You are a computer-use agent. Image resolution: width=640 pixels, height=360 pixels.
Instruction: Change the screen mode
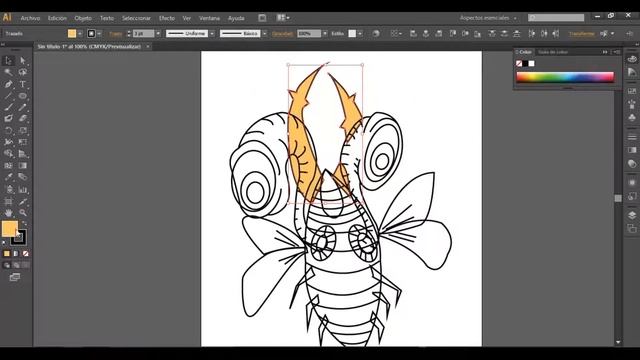[x=15, y=278]
